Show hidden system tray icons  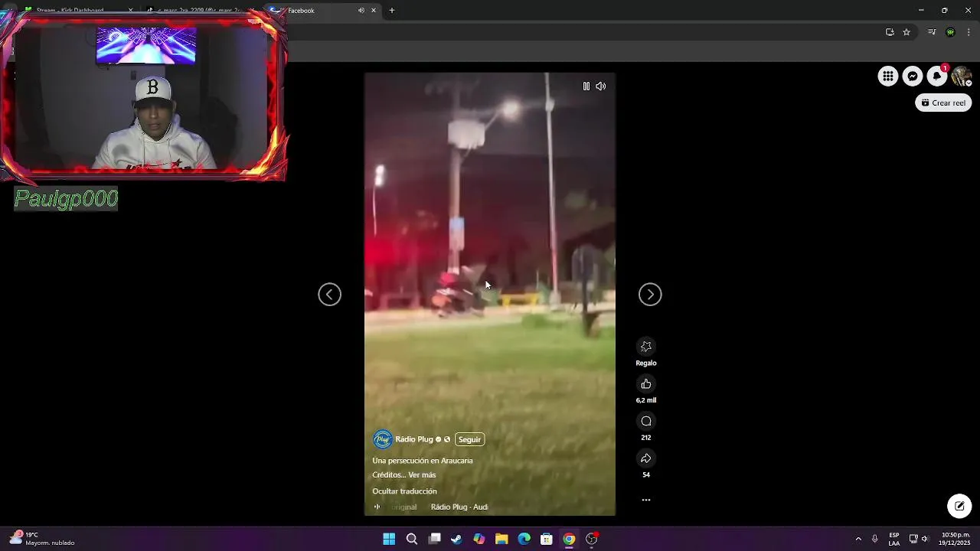[858, 539]
